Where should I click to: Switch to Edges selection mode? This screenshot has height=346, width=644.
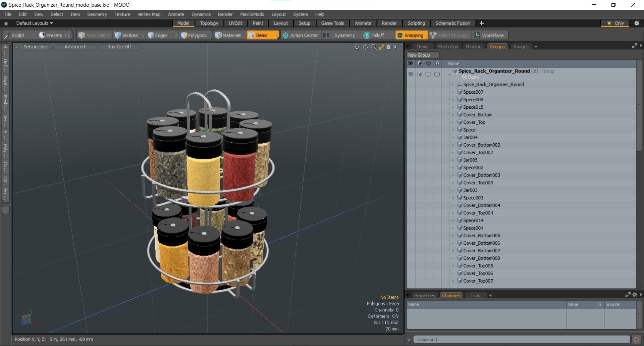coord(162,35)
